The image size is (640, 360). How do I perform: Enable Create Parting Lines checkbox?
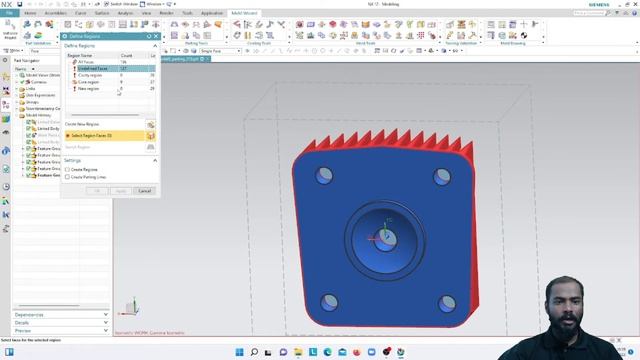click(67, 177)
